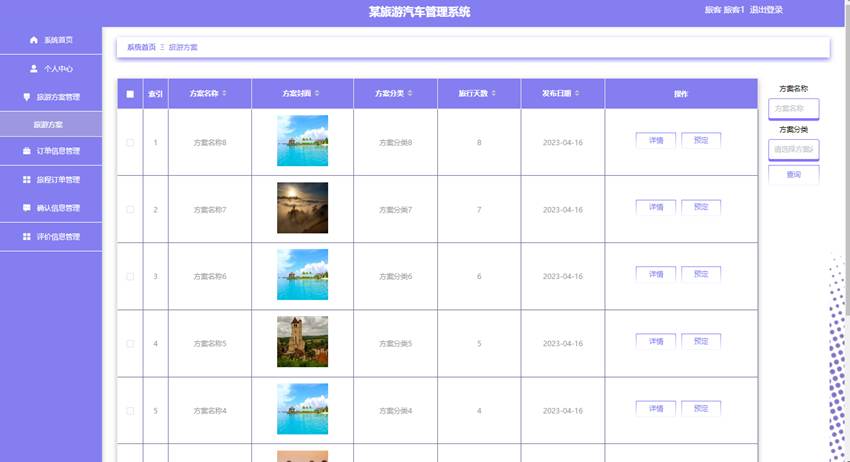Screen dimensions: 850x462
Task: Open 系统首页 via the home icon
Action: [x=34, y=40]
